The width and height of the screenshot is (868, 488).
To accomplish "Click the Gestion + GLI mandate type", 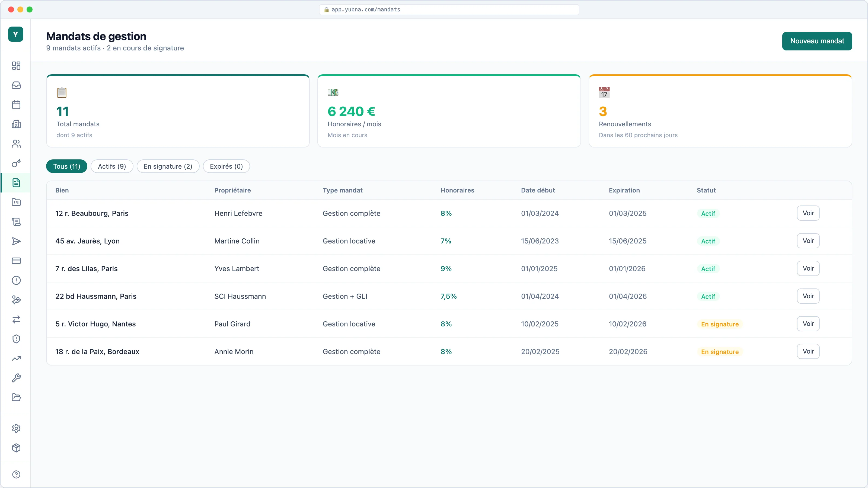I will pyautogui.click(x=345, y=296).
